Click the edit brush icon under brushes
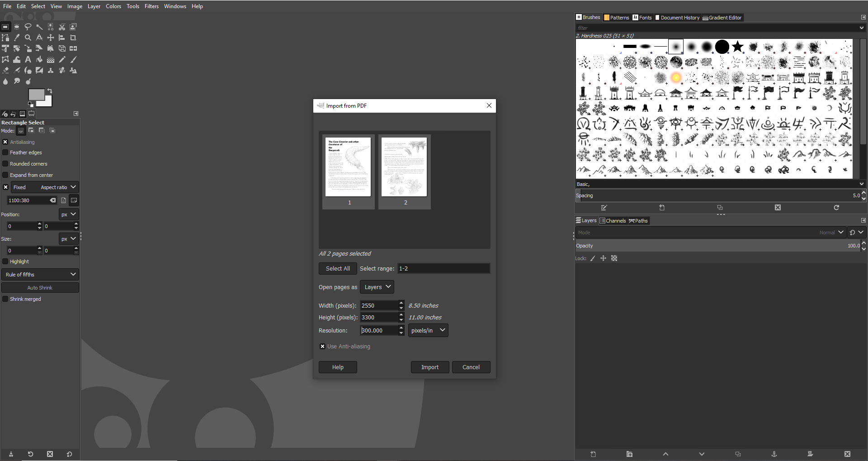868x461 pixels. (x=604, y=208)
